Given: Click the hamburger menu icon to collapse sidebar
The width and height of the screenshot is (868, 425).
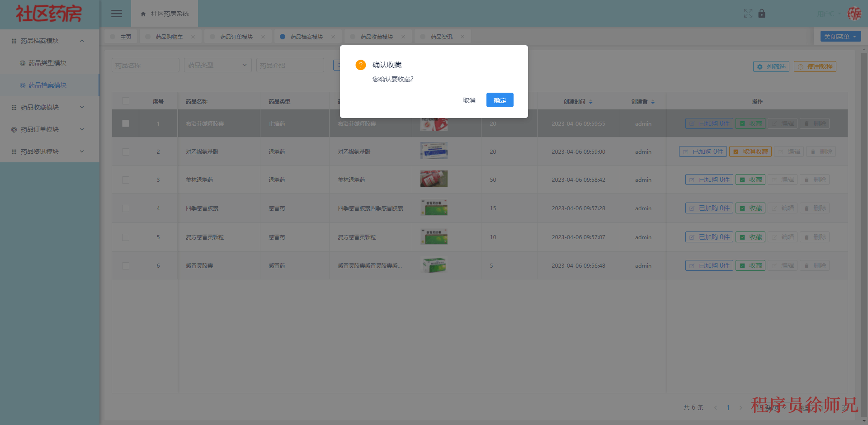Looking at the screenshot, I should (116, 14).
